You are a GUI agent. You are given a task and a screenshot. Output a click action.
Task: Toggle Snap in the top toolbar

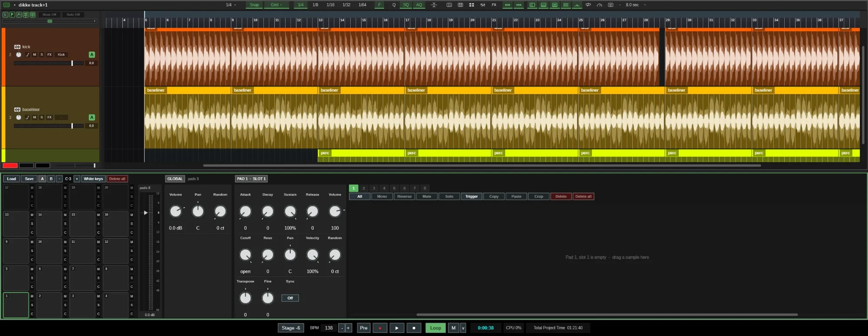pyautogui.click(x=254, y=5)
